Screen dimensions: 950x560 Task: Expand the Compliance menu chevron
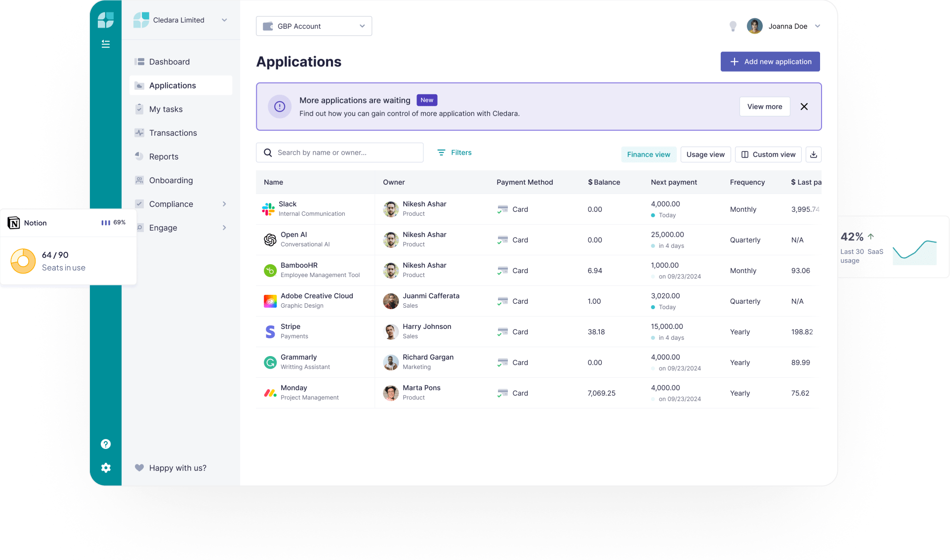225,204
